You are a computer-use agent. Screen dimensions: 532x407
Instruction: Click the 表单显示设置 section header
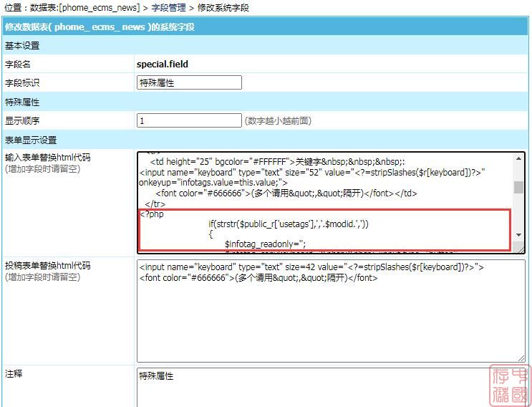point(31,140)
